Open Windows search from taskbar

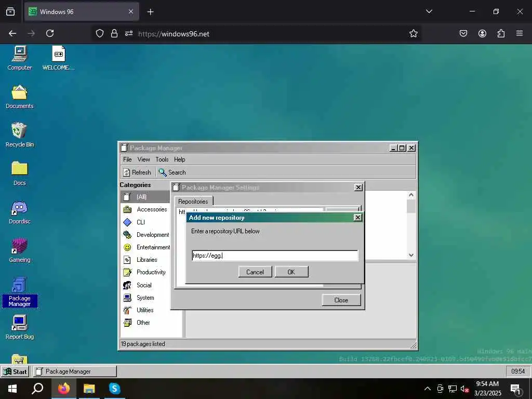(x=37, y=389)
